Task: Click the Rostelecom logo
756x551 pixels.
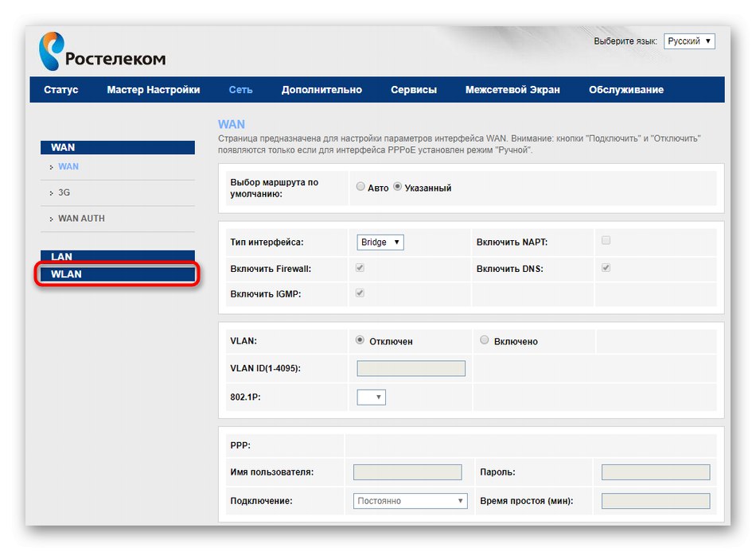Action: click(102, 52)
